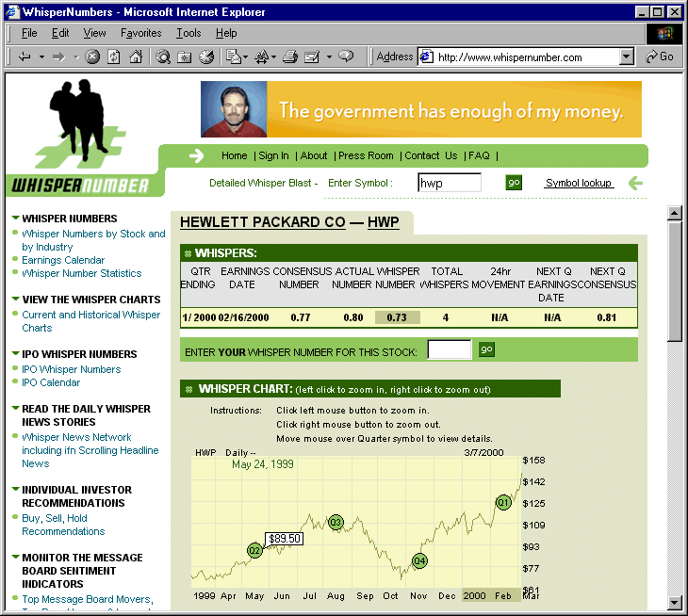
Task: Click the Enter Symbol input field
Action: pyautogui.click(x=450, y=183)
